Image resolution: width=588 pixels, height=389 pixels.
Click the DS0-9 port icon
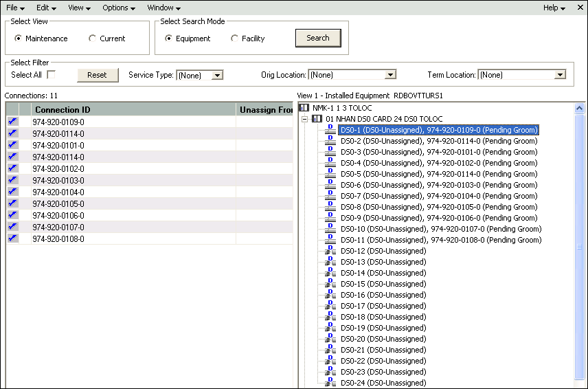click(330, 218)
